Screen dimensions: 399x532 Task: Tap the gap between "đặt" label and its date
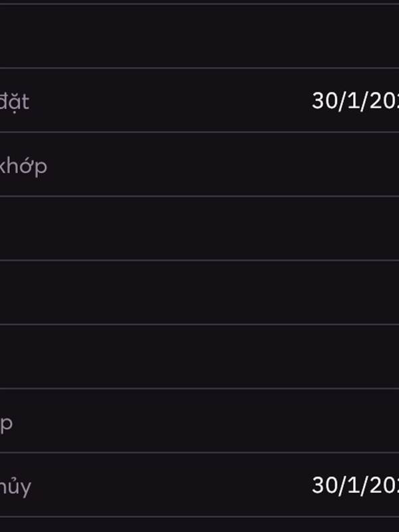(x=171, y=101)
